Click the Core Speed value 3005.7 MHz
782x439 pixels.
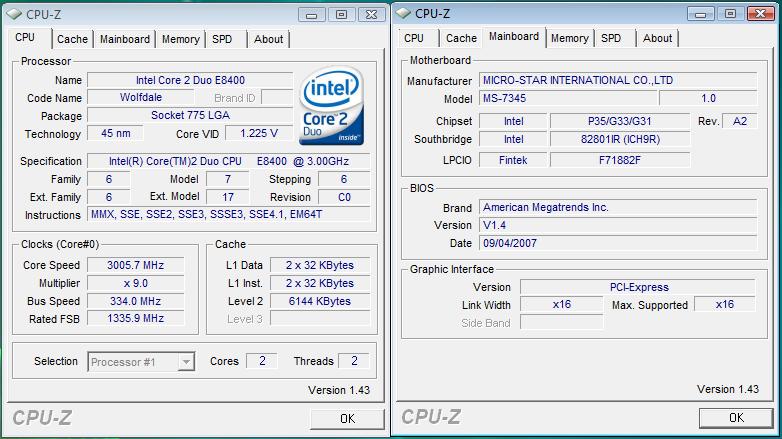[x=136, y=265]
